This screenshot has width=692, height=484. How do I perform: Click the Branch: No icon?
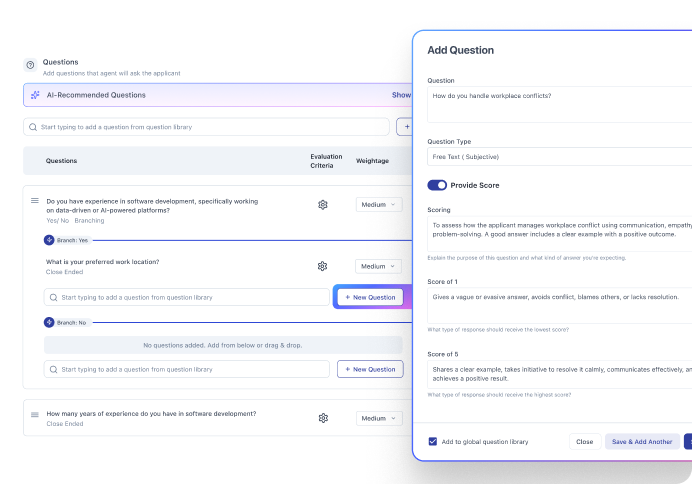point(49,322)
